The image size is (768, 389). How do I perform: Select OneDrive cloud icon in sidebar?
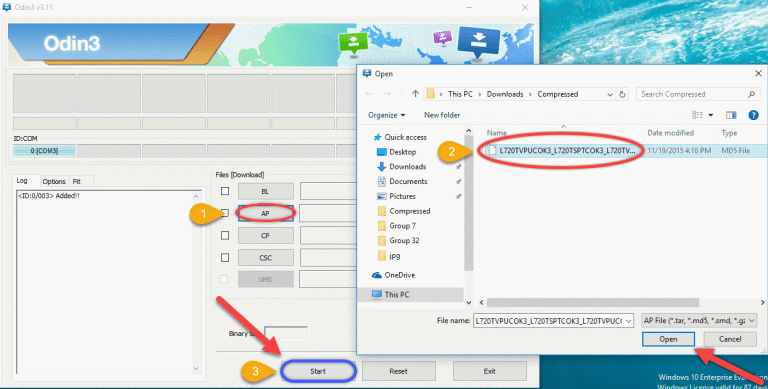[x=377, y=275]
